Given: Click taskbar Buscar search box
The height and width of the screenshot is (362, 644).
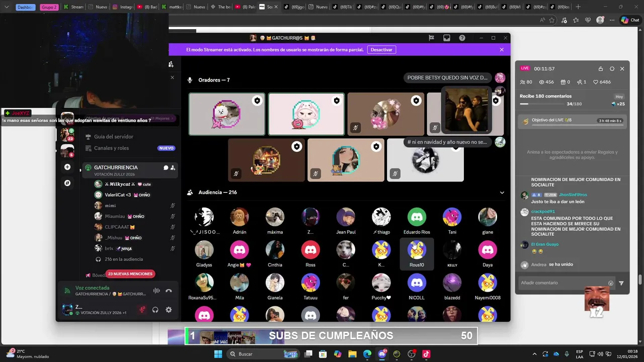Looking at the screenshot, I should coord(264,354).
